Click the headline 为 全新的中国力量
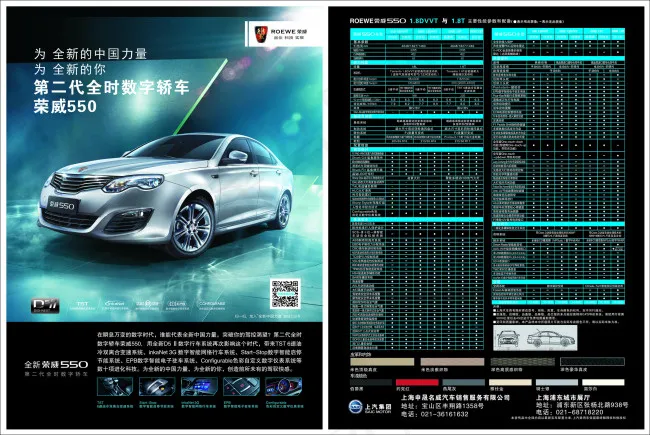Image resolution: width=650 pixels, height=435 pixels. tap(90, 54)
